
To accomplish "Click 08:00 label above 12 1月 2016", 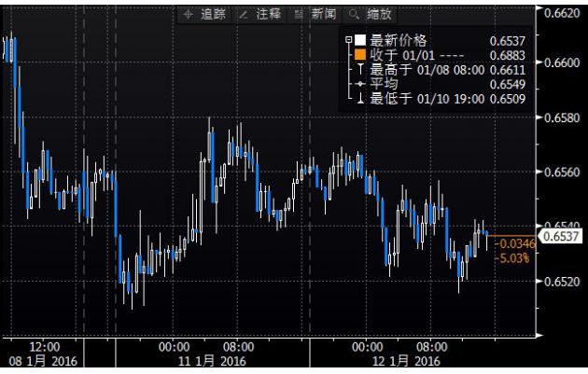I will pyautogui.click(x=432, y=347).
